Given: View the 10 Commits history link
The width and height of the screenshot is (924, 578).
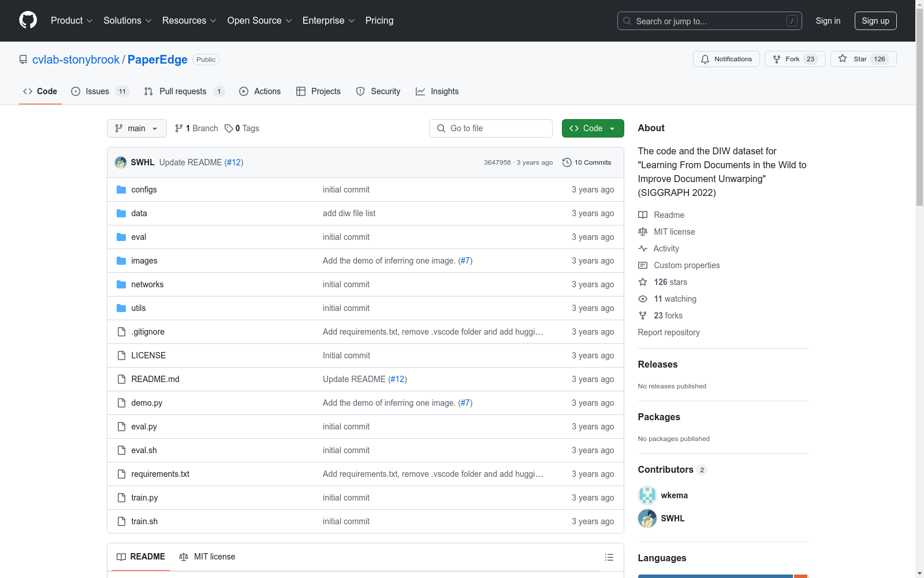Looking at the screenshot, I should [587, 162].
